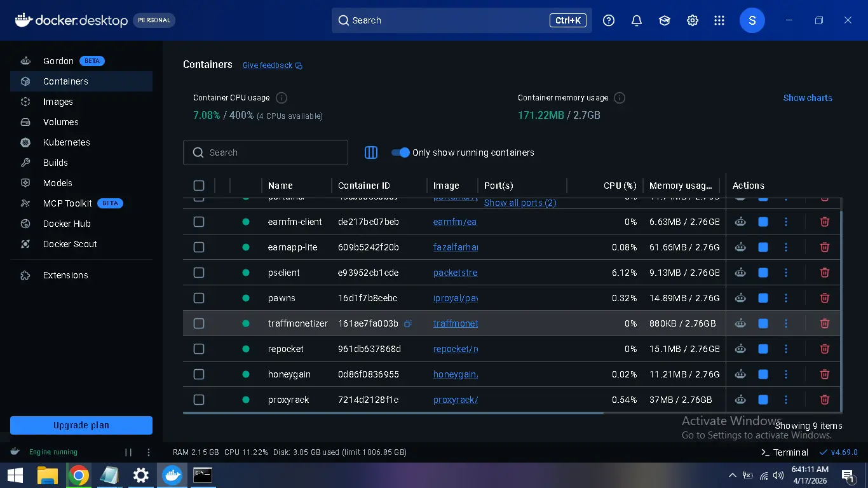Ask Gordon about the earnfm-client container
The height and width of the screenshot is (488, 868).
click(x=740, y=222)
